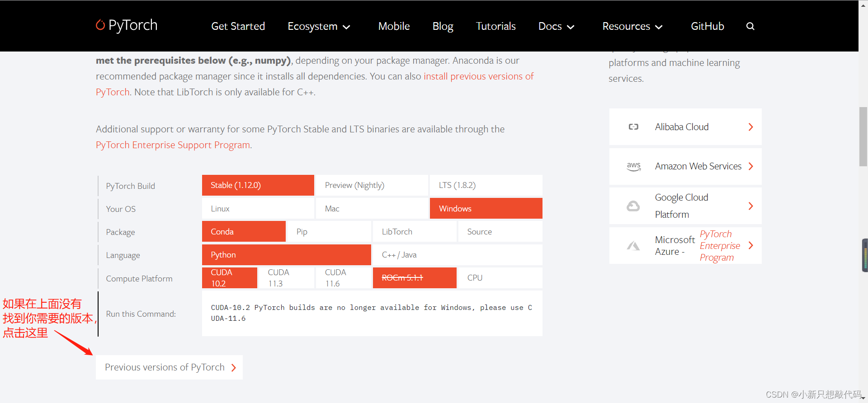Click the page vertical scrollbar thumb

863,136
